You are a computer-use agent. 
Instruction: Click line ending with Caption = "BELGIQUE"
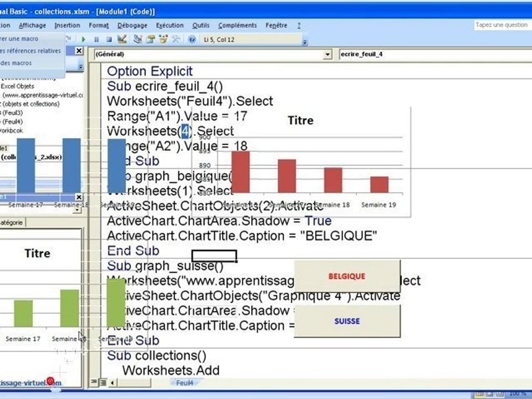tap(242, 236)
